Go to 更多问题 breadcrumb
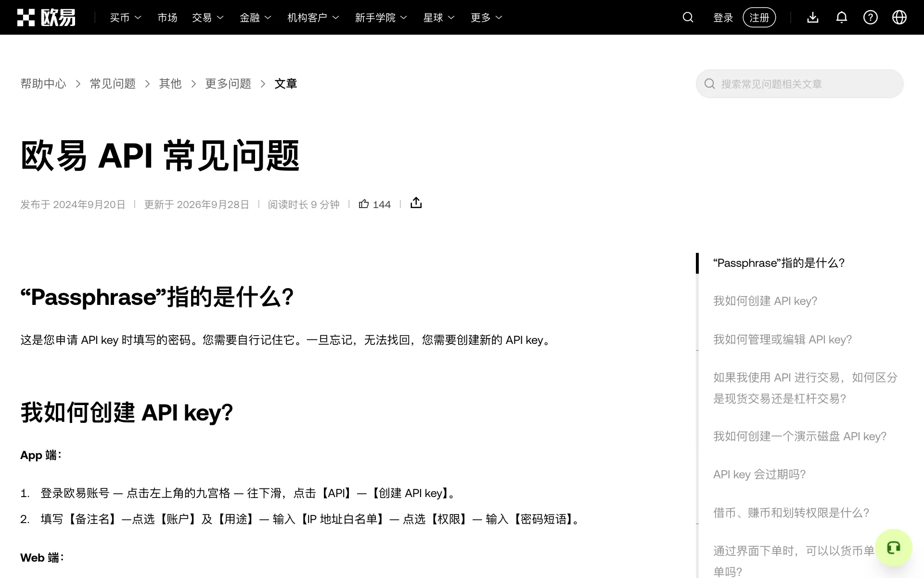The width and height of the screenshot is (924, 578). click(x=228, y=84)
